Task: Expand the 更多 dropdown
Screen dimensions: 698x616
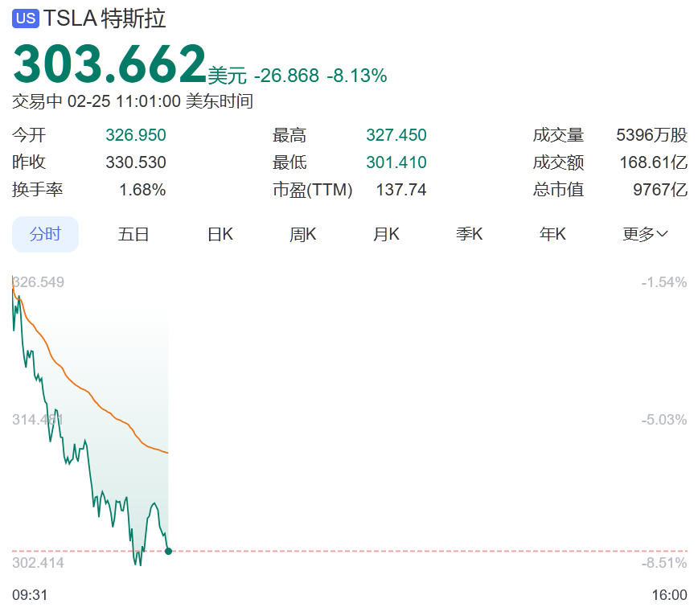Action: (645, 234)
